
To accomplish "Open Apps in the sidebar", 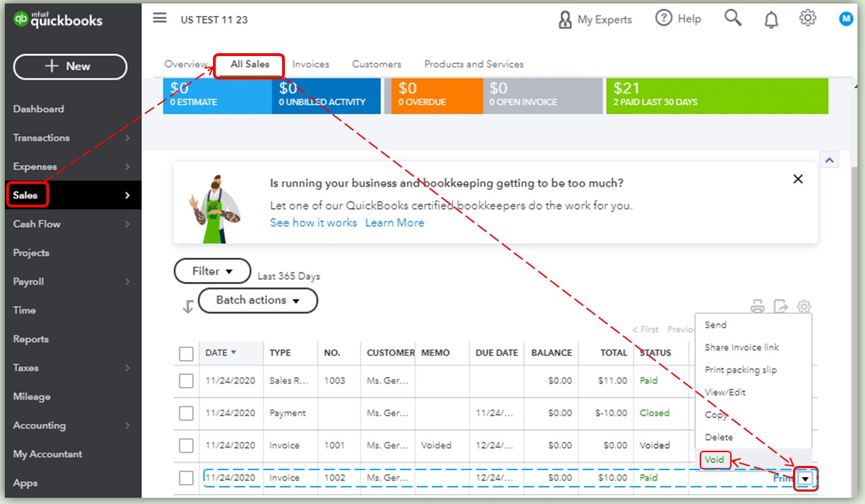I will click(x=26, y=483).
